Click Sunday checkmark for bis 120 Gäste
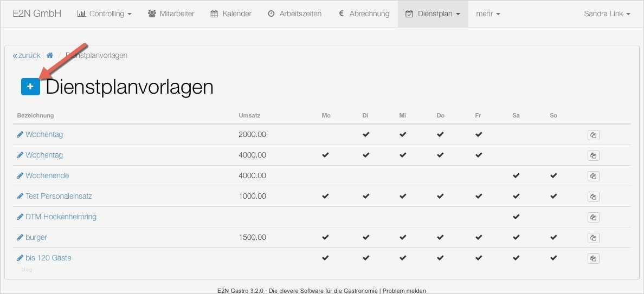This screenshot has width=644, height=294. tap(553, 258)
